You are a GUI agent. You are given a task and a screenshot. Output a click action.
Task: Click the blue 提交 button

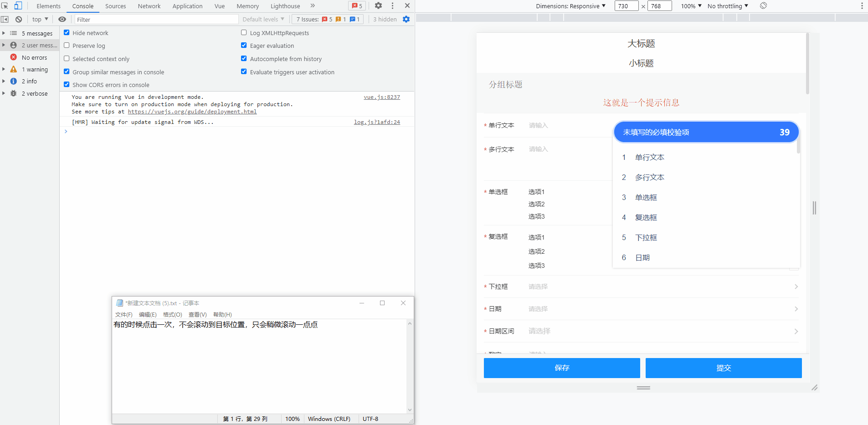click(723, 368)
